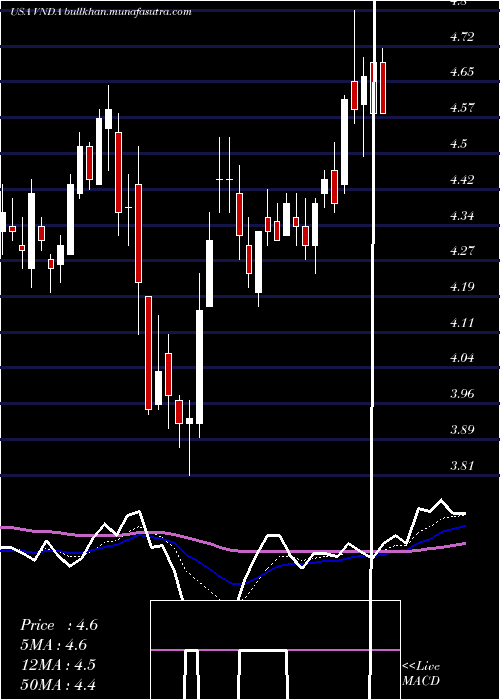500x700 pixels.
Task: Click the long red candle dropping to 3.96
Action: point(148,353)
